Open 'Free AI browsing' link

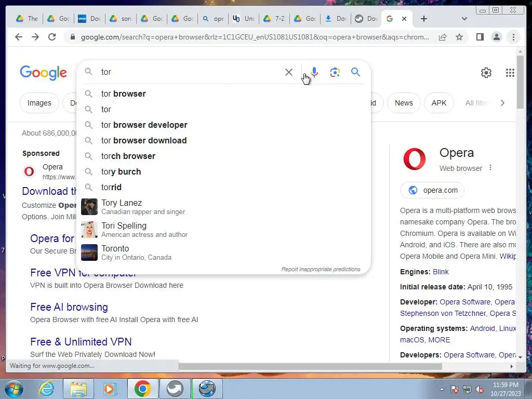tap(69, 307)
